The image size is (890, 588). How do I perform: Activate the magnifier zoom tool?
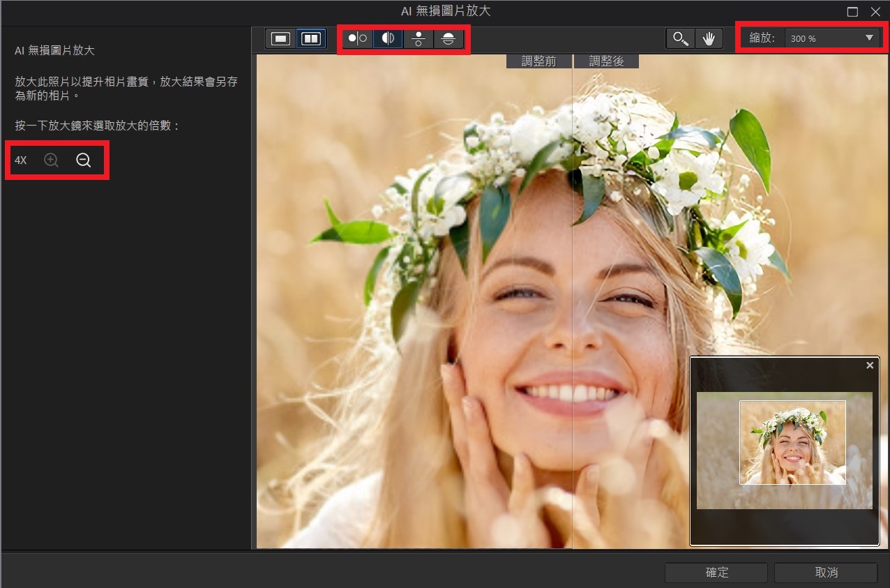click(x=679, y=39)
